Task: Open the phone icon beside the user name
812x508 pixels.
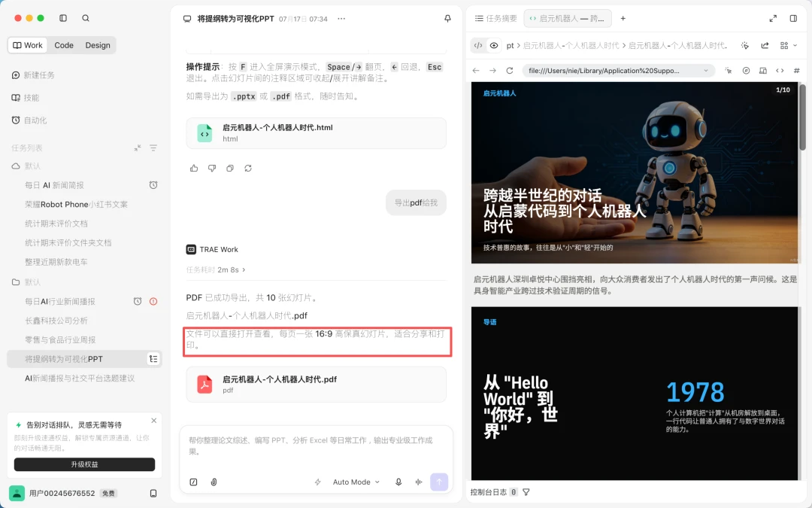Action: (153, 493)
